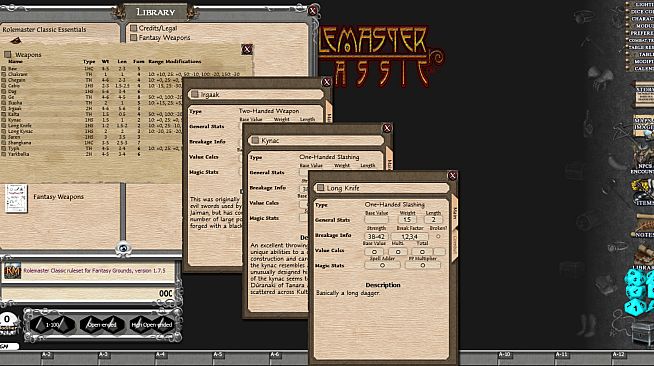
Task: Select the side tab of the Irgaak window
Action: (329, 113)
